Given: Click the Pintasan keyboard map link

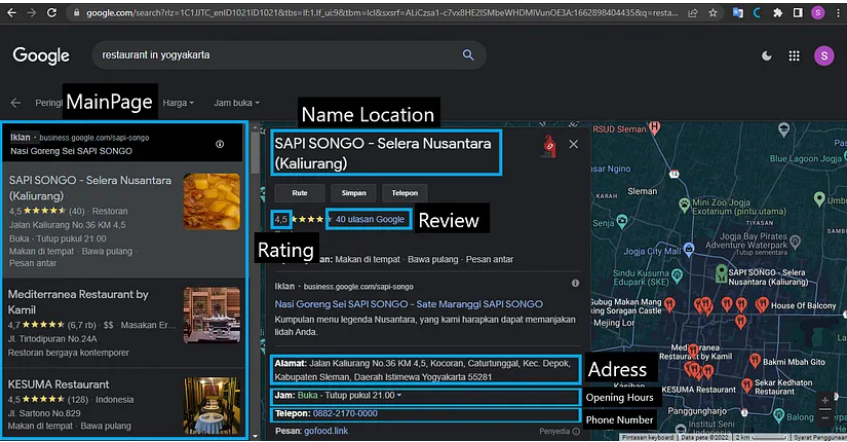Looking at the screenshot, I should (647, 437).
